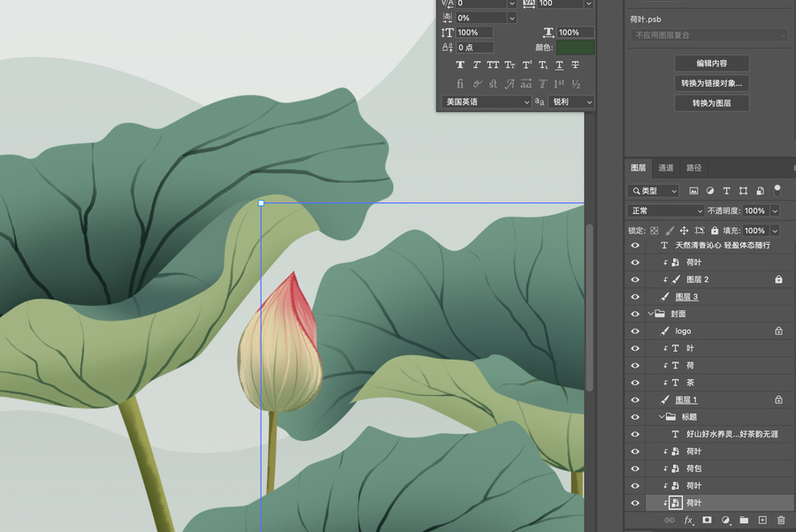The height and width of the screenshot is (532, 796).
Task: Filter layers by shape layer kind
Action: click(743, 191)
